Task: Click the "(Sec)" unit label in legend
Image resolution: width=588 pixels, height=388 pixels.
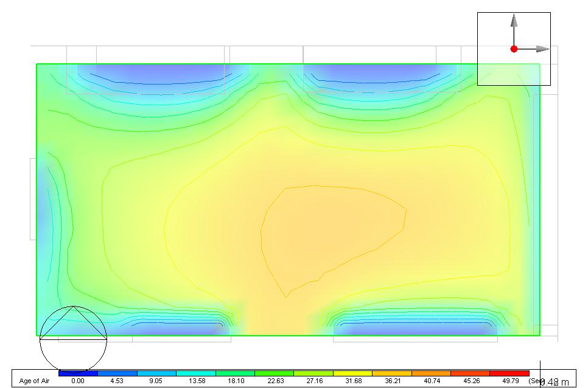Action: click(x=536, y=381)
